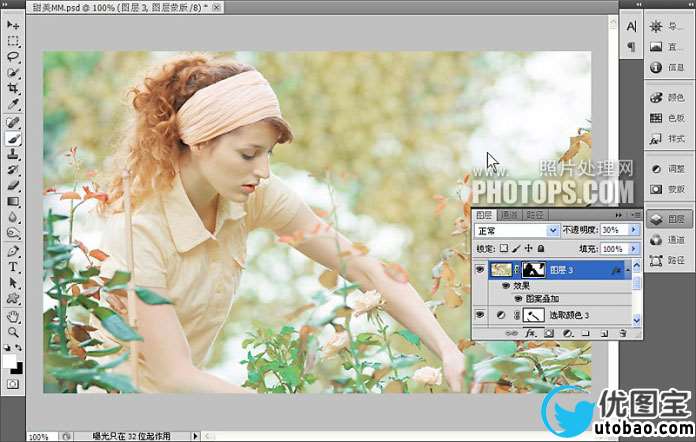696x442 pixels.
Task: Select the Crop tool
Action: coord(13,89)
